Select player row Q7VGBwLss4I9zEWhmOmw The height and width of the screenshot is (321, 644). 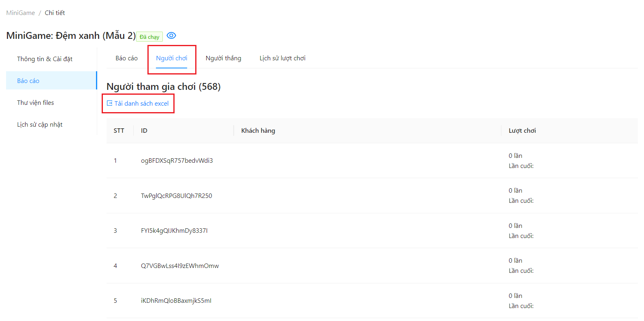(x=180, y=266)
